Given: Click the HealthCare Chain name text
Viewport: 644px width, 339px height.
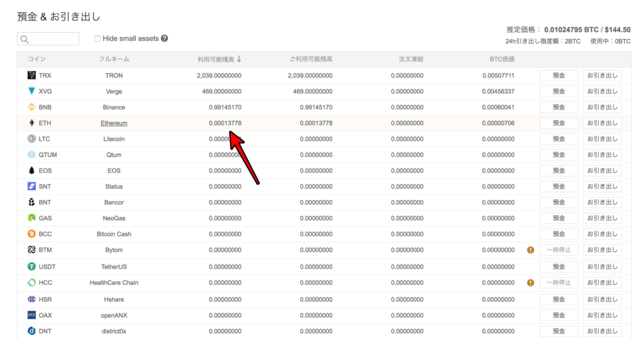Looking at the screenshot, I should [114, 282].
